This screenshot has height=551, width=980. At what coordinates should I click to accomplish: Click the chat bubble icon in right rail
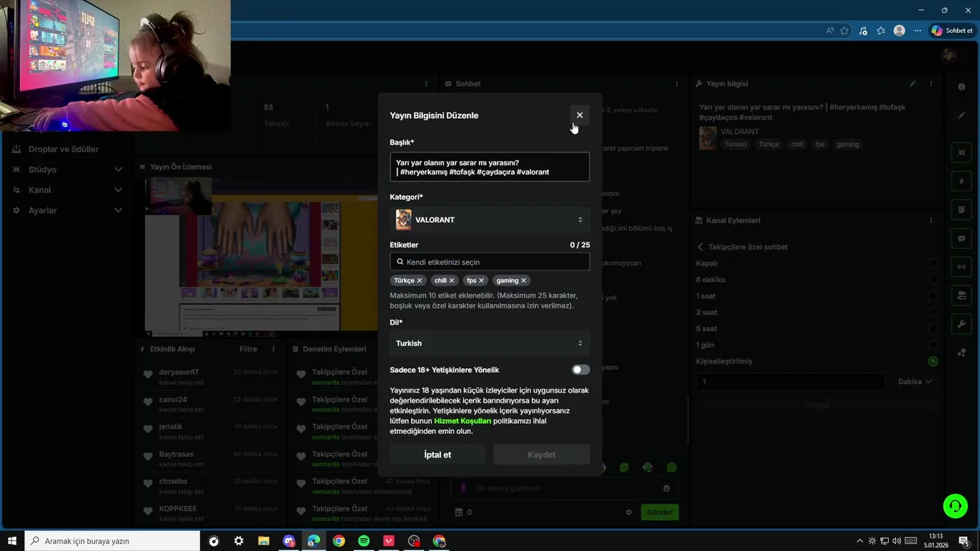point(962,238)
